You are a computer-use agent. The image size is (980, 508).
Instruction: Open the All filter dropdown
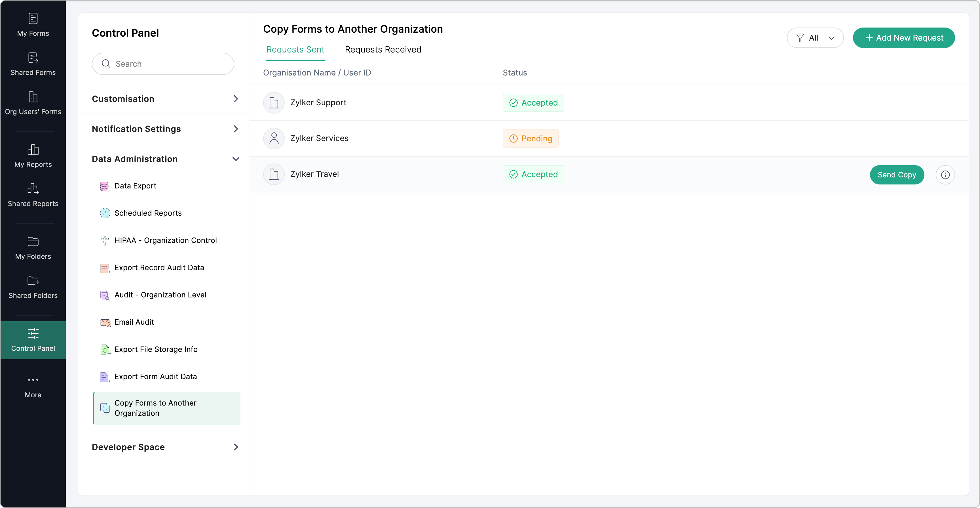tap(815, 38)
